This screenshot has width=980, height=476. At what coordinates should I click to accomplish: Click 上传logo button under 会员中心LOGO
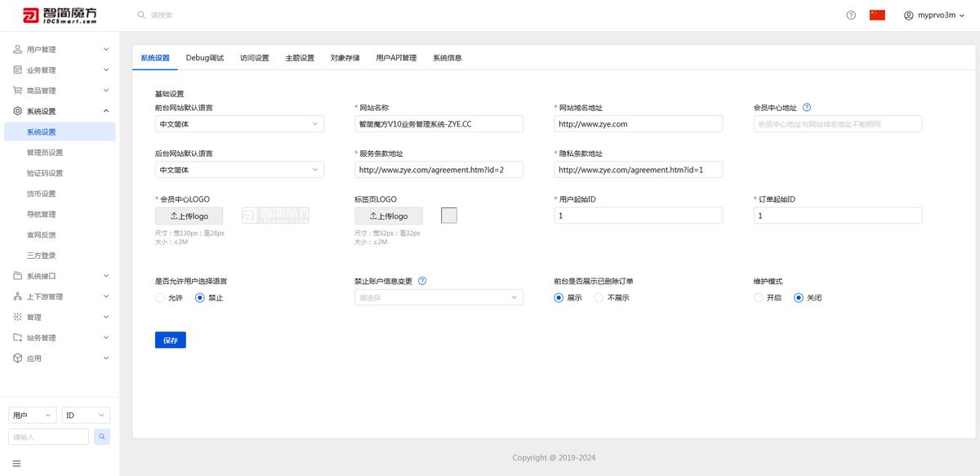point(189,216)
